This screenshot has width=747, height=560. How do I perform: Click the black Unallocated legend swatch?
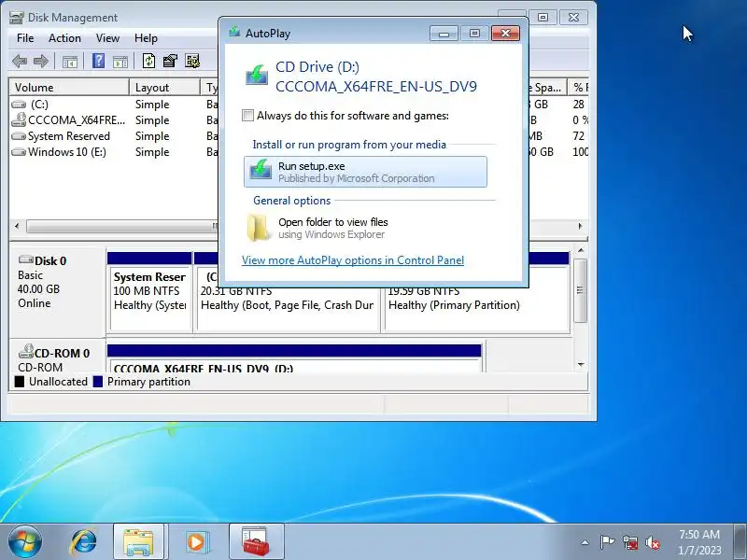(x=19, y=382)
